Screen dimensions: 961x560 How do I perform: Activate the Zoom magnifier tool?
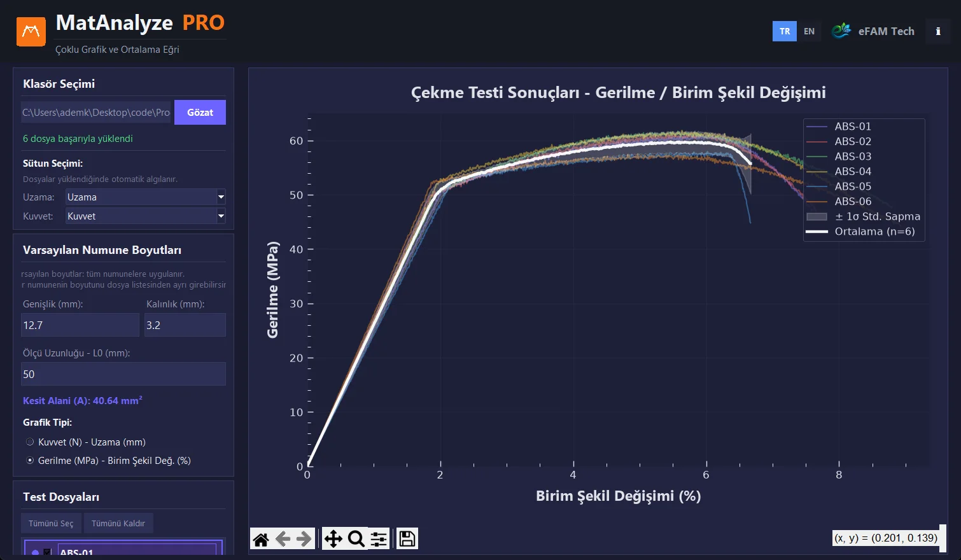[356, 539]
